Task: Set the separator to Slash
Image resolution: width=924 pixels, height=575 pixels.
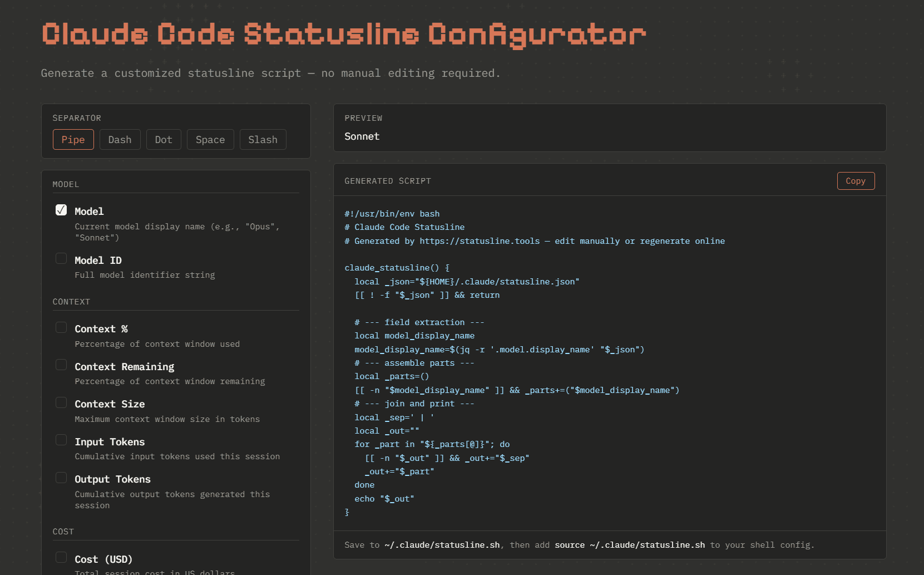Action: (263, 140)
